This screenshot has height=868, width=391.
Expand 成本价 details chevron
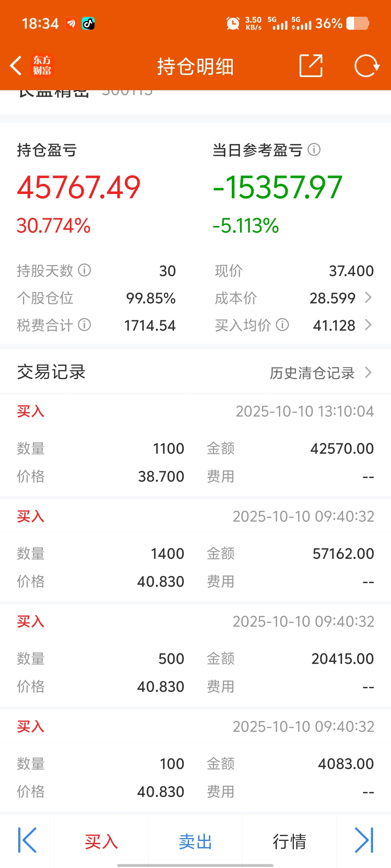(368, 298)
